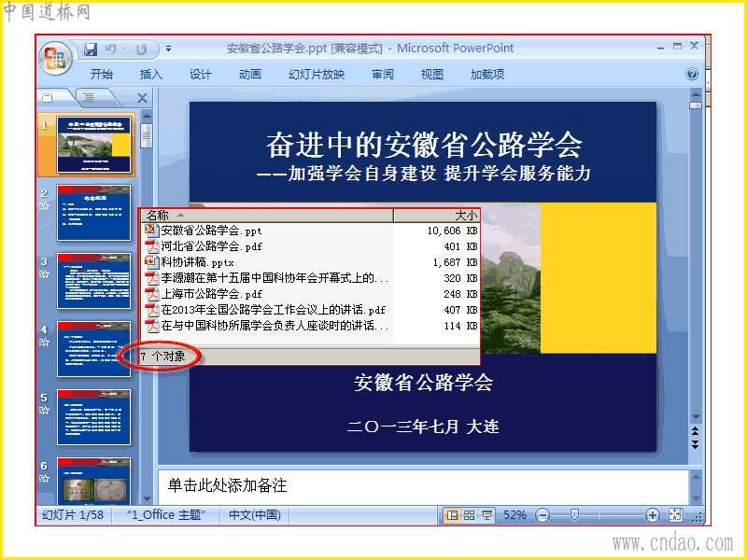
Task: Click the Undo icon in quick access toolbar
Action: pyautogui.click(x=110, y=49)
